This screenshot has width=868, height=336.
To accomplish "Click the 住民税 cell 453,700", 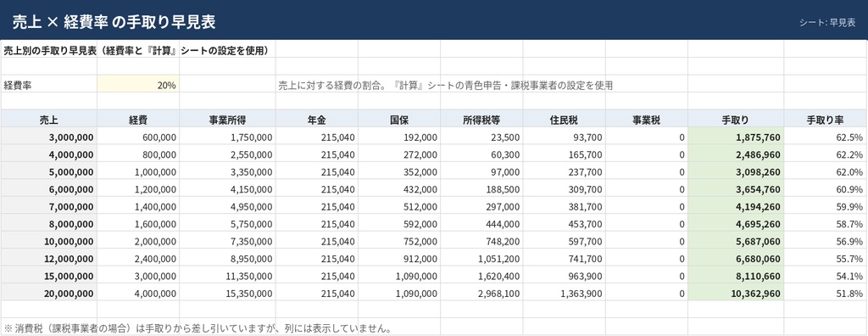I will point(564,223).
